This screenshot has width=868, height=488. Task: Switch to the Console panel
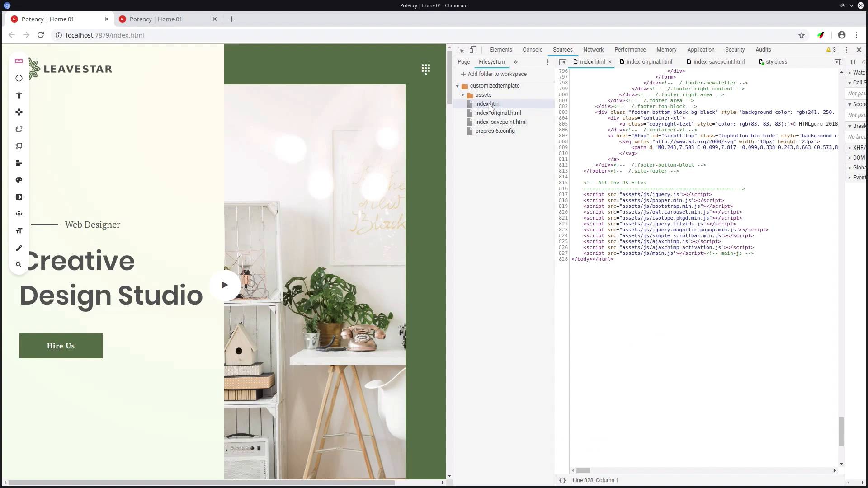533,50
